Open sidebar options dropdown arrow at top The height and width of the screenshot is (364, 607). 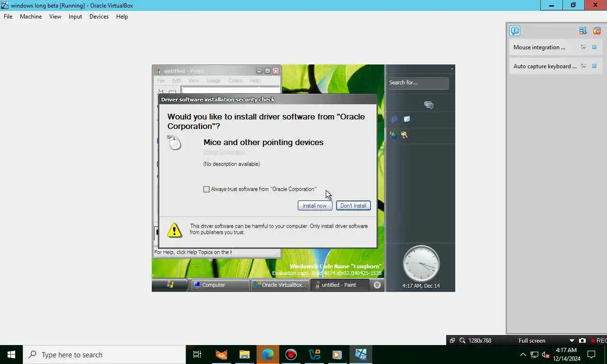click(451, 69)
